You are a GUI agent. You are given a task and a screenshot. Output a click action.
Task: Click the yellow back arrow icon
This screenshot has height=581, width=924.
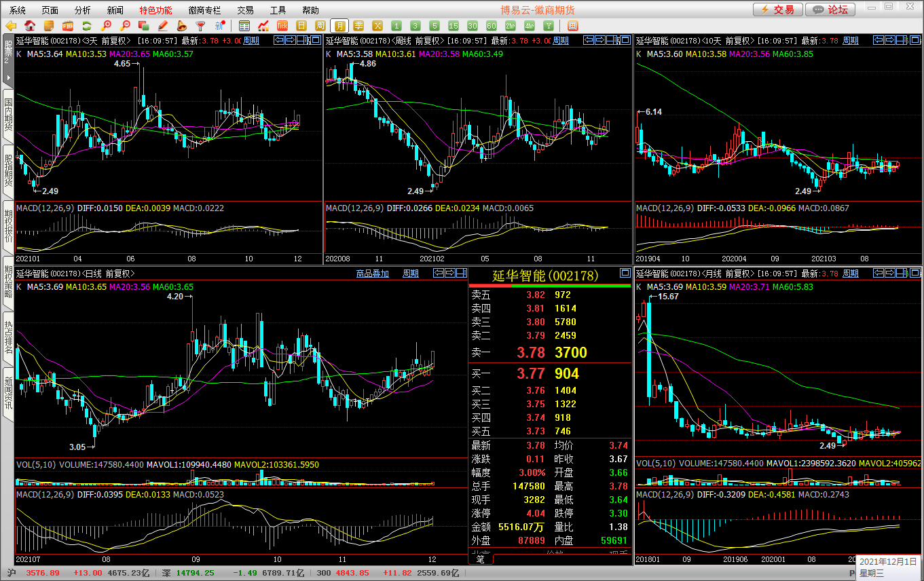(x=11, y=26)
